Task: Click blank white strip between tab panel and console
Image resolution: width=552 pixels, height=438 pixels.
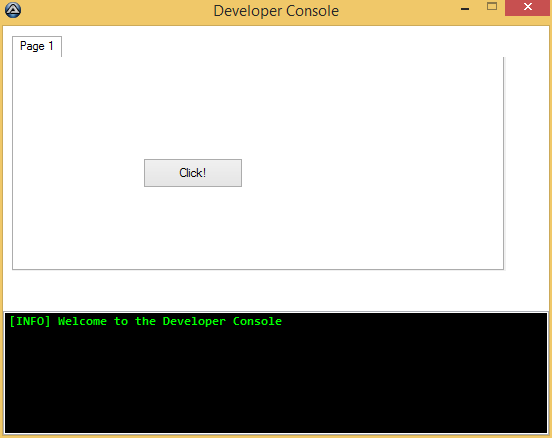Action: [276, 290]
